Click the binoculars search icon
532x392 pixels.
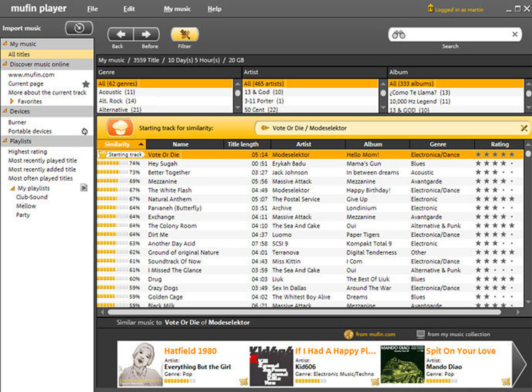point(398,35)
